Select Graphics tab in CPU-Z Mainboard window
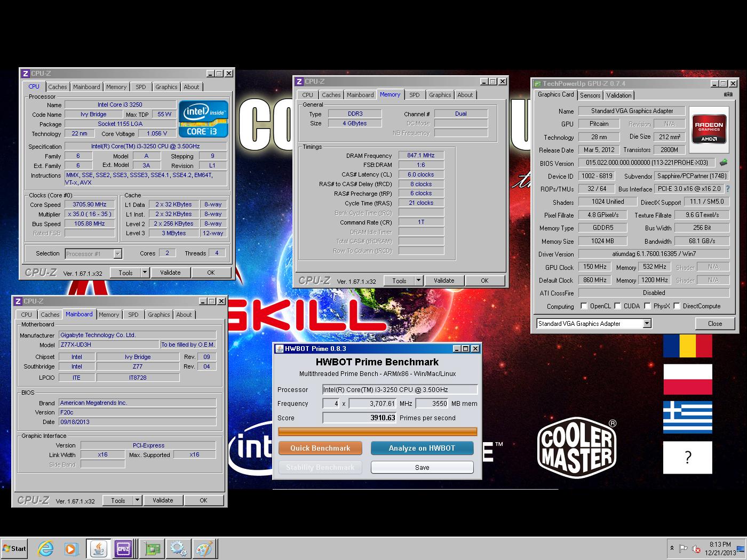 (159, 315)
